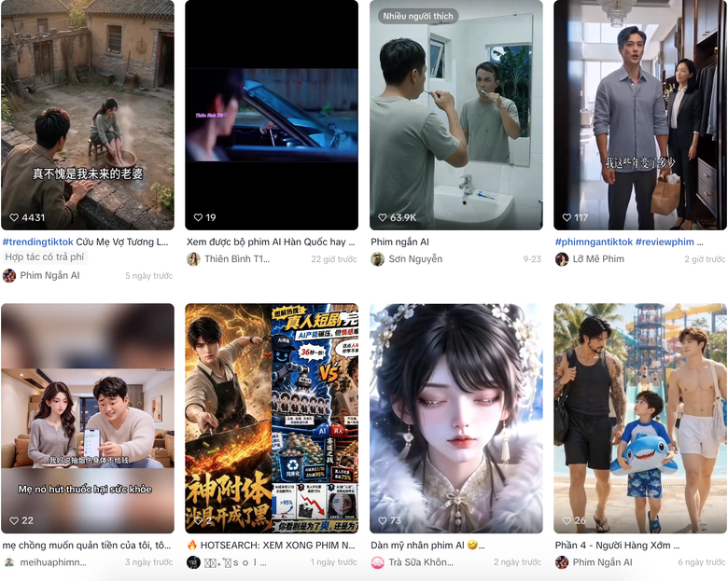Click the '2 ngày trước' timestamp
This screenshot has width=728, height=581.
pos(518,562)
